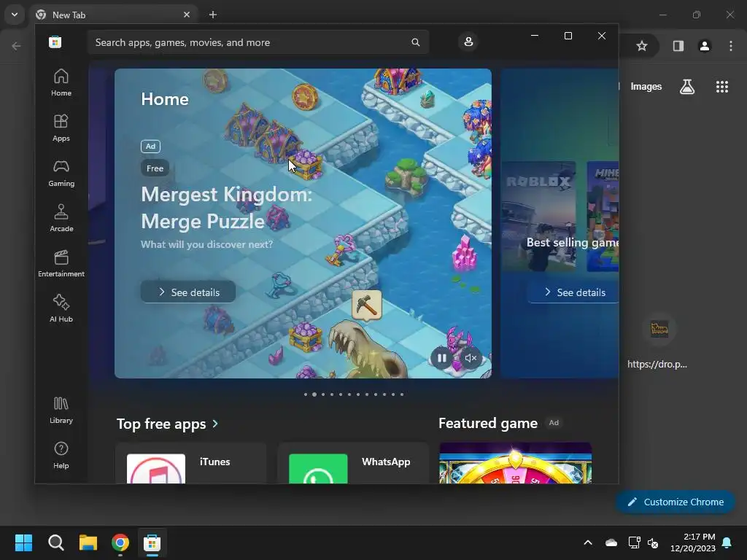Open Windows taskbar search

(55, 542)
